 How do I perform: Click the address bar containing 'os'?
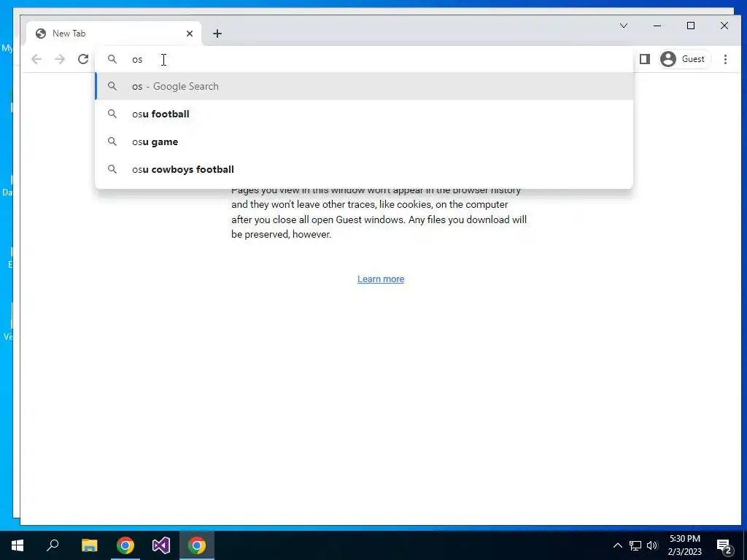click(x=364, y=59)
